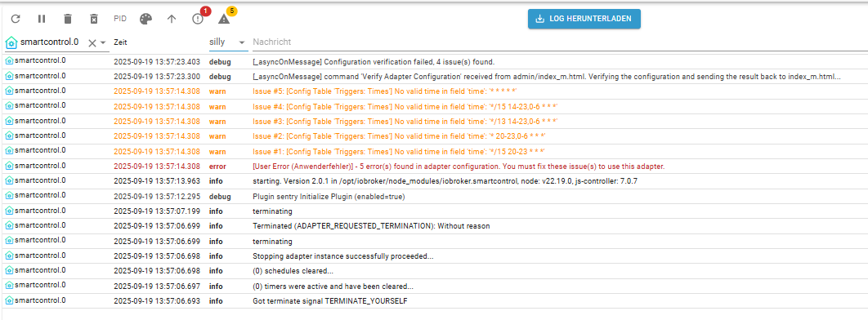Image resolution: width=868 pixels, height=320 pixels.
Task: Open the color palette icon
Action: tap(145, 19)
